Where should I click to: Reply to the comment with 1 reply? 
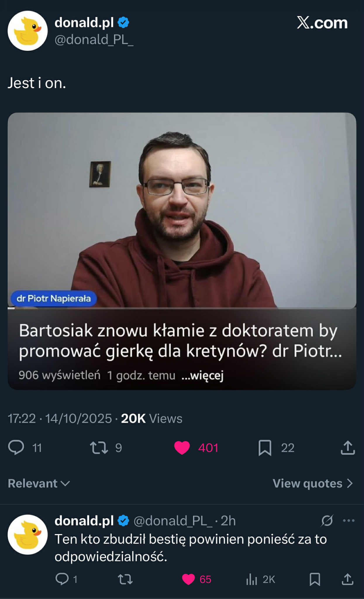(62, 579)
